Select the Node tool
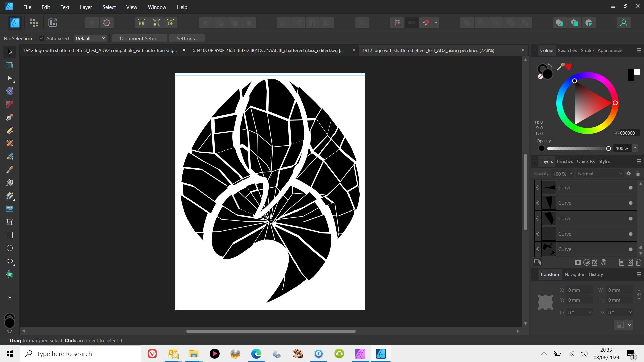Screen dimensions: 644x362 (x=9, y=78)
